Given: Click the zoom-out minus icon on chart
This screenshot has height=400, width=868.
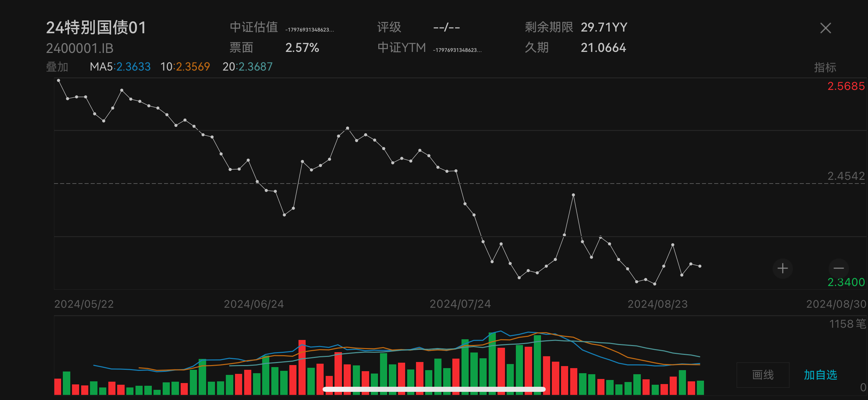Looking at the screenshot, I should [x=838, y=268].
